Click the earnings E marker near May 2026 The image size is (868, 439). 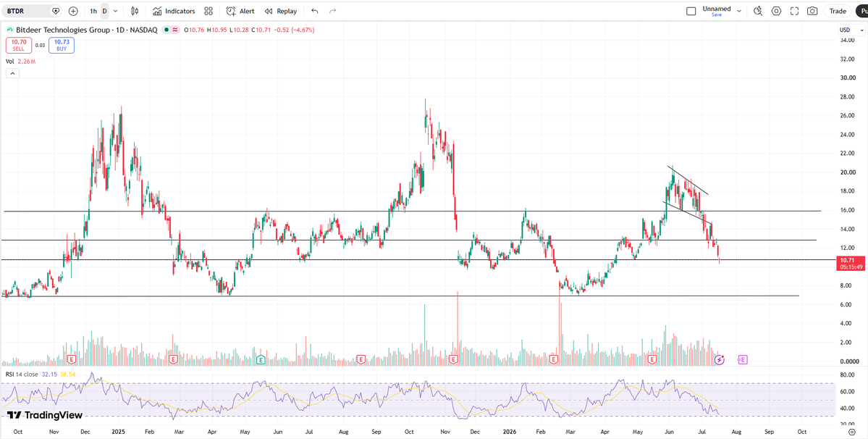pyautogui.click(x=652, y=360)
